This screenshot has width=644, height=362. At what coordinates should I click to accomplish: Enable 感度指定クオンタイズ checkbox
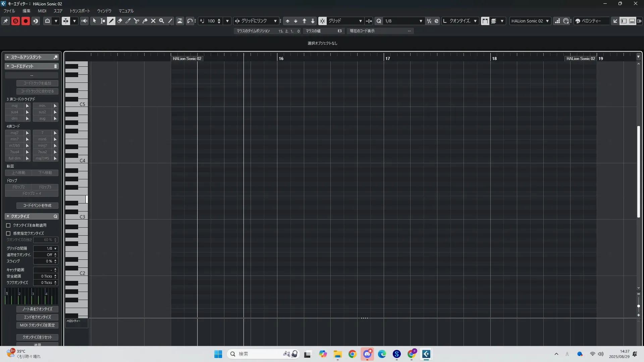[8, 233]
